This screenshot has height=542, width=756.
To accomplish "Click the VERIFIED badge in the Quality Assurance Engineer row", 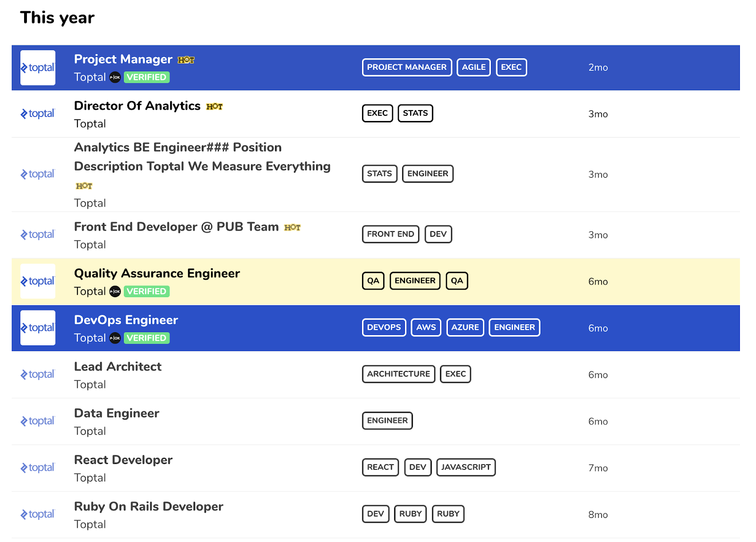I will [x=146, y=291].
